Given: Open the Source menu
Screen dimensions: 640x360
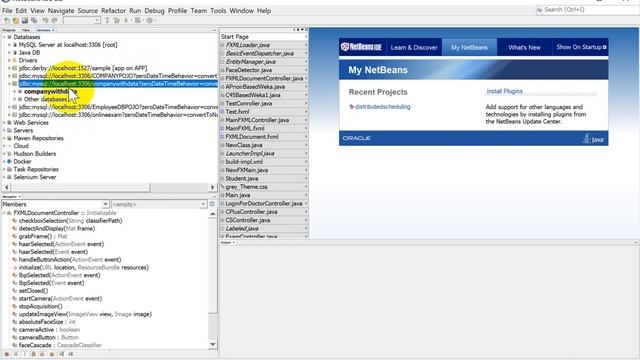Looking at the screenshot, I should [88, 11].
